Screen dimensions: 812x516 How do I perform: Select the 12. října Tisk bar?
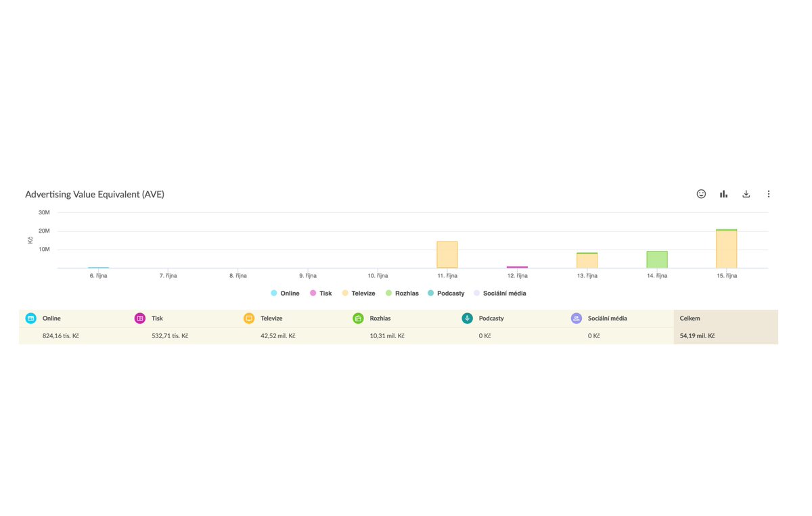pyautogui.click(x=517, y=267)
